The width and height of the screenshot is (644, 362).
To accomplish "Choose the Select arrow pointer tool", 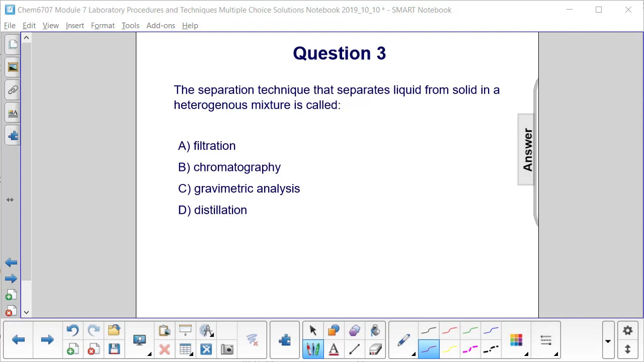I will [x=313, y=330].
